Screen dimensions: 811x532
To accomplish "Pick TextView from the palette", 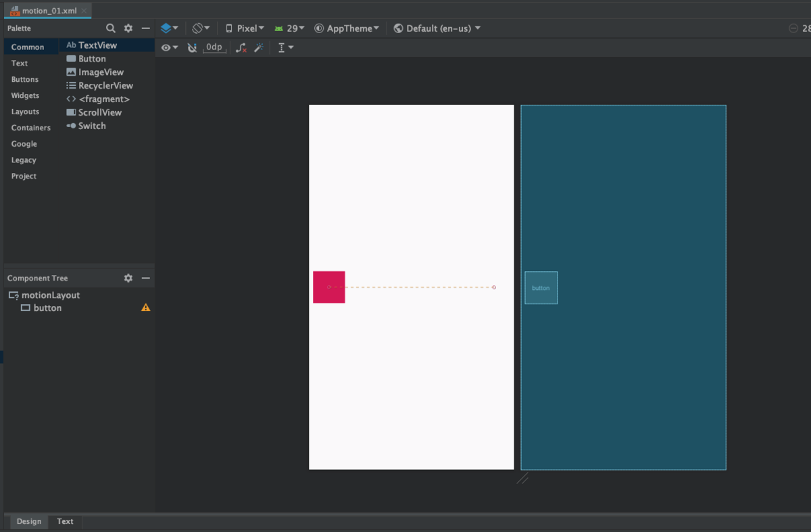I will click(107, 45).
